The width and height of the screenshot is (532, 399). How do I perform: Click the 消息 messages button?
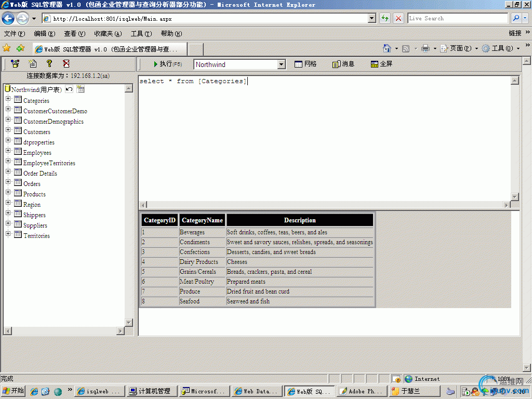343,64
